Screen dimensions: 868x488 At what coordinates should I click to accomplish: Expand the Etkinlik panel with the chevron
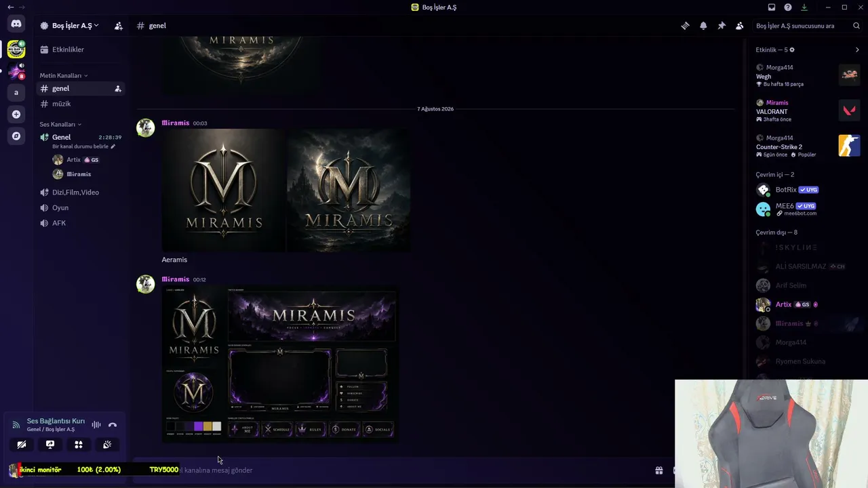857,50
